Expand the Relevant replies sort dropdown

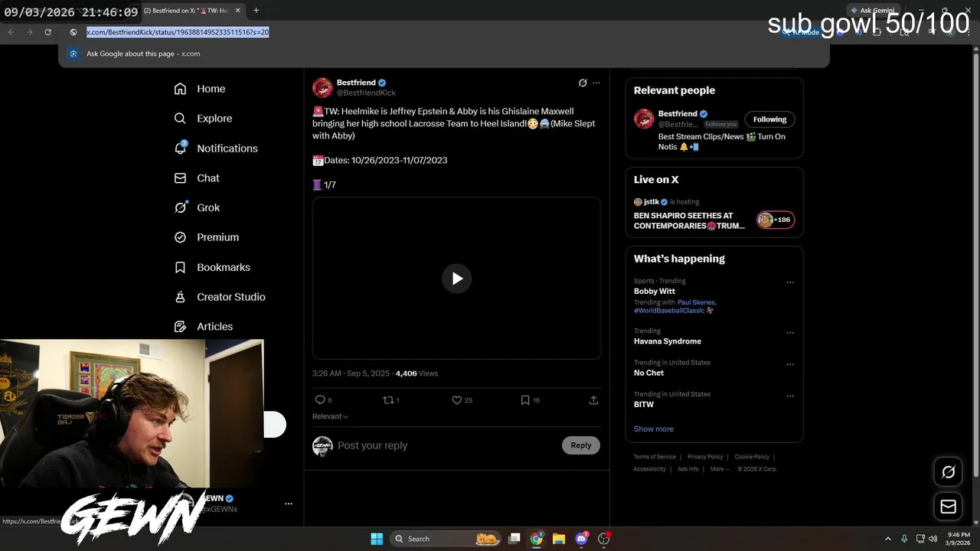(330, 416)
